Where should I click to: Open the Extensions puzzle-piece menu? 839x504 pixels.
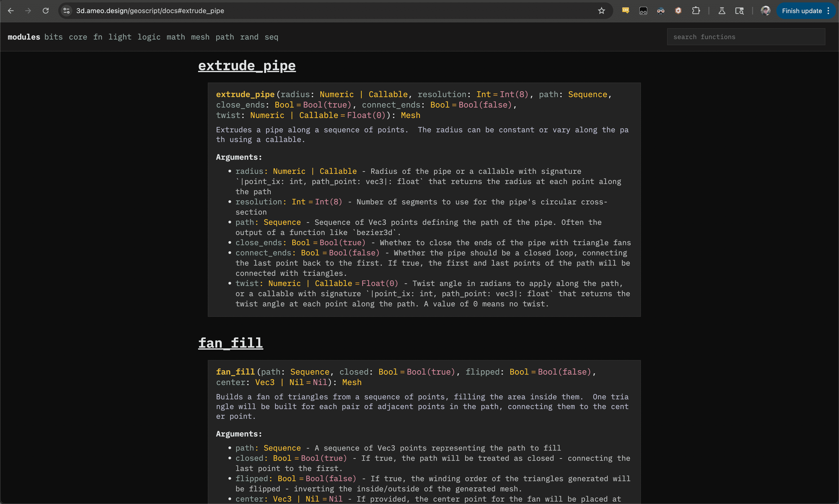point(696,11)
